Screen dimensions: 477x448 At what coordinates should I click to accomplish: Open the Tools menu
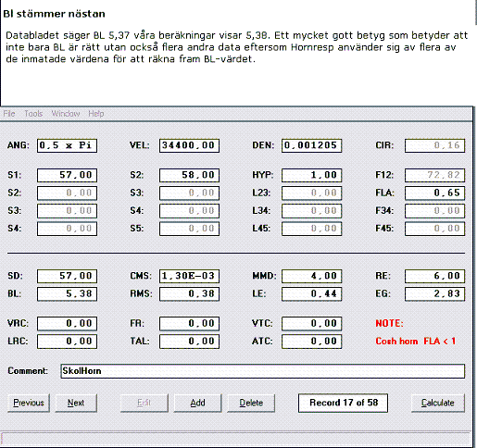pyautogui.click(x=33, y=114)
